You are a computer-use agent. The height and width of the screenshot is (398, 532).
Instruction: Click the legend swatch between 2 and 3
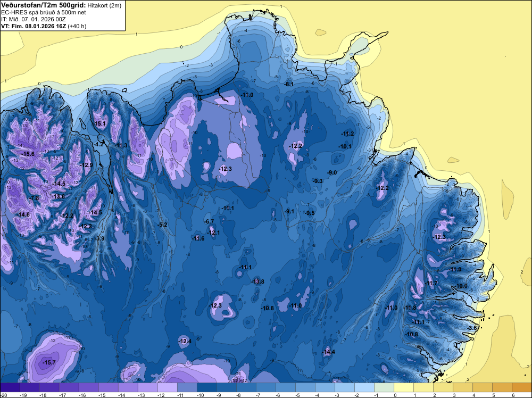[443, 387]
